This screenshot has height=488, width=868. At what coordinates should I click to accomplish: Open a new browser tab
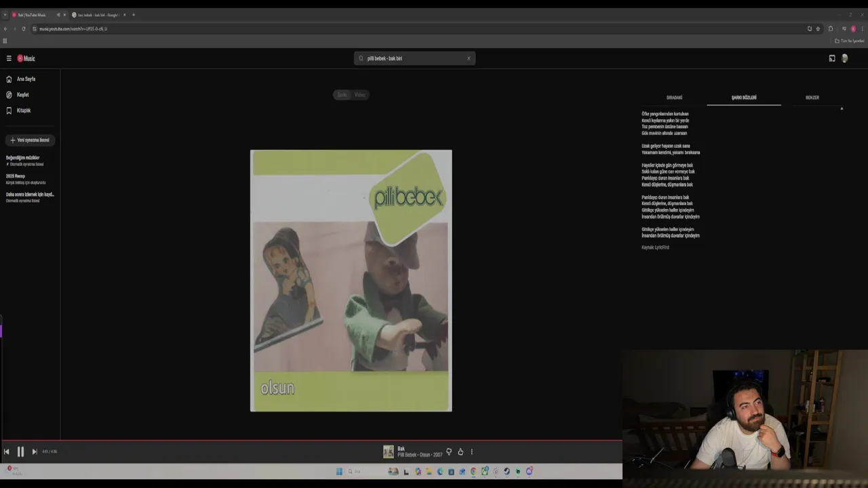(134, 15)
